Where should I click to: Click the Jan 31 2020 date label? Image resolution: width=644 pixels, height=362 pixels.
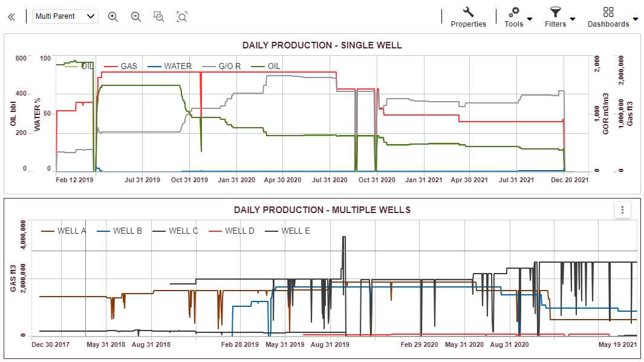point(236,180)
